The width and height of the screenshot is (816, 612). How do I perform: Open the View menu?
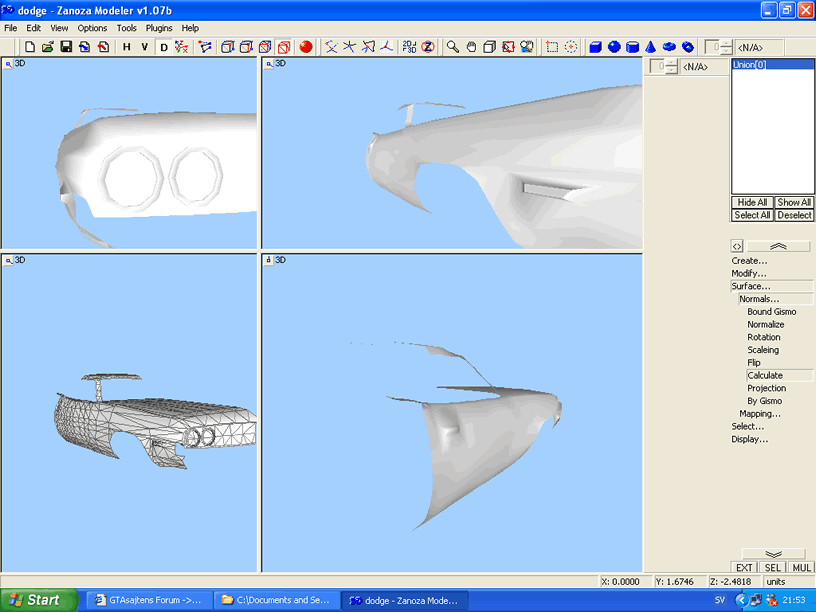59,28
